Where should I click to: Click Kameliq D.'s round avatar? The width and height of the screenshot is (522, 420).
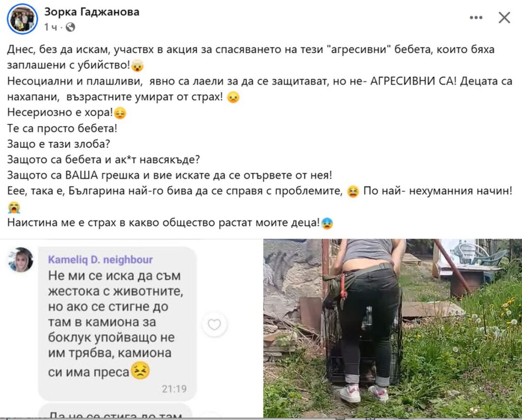(20, 260)
